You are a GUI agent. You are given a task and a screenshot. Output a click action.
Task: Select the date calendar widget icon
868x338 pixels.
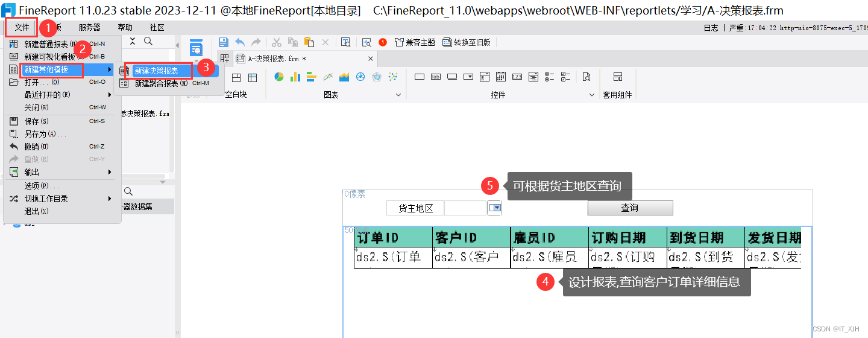click(501, 77)
